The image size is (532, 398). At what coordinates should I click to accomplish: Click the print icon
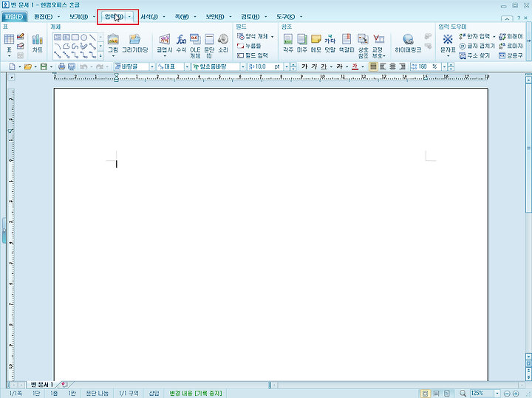pos(61,66)
